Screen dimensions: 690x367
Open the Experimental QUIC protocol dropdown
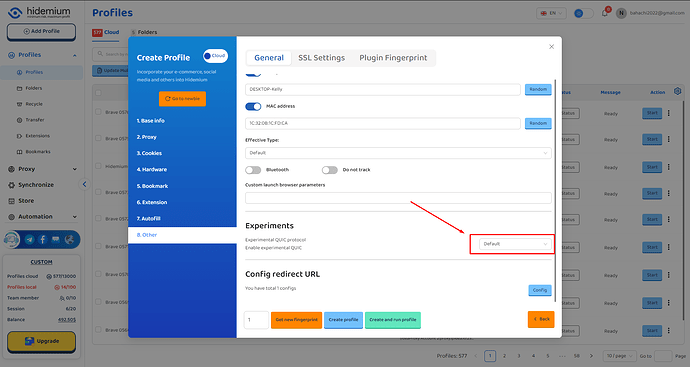coord(514,244)
